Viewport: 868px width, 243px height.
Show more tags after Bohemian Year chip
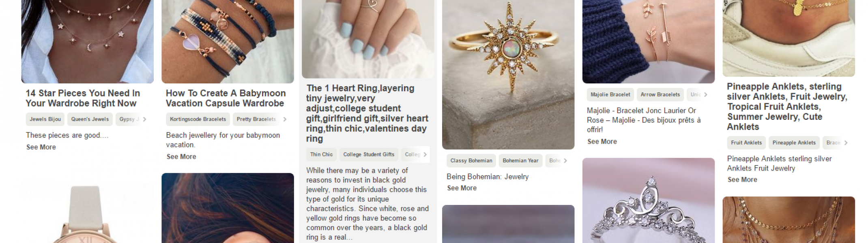tap(565, 161)
